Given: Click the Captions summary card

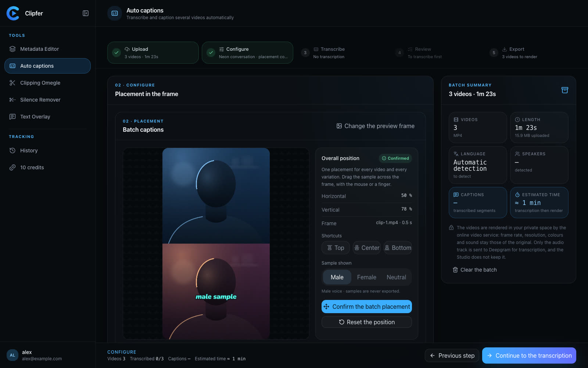Looking at the screenshot, I should coord(478,202).
